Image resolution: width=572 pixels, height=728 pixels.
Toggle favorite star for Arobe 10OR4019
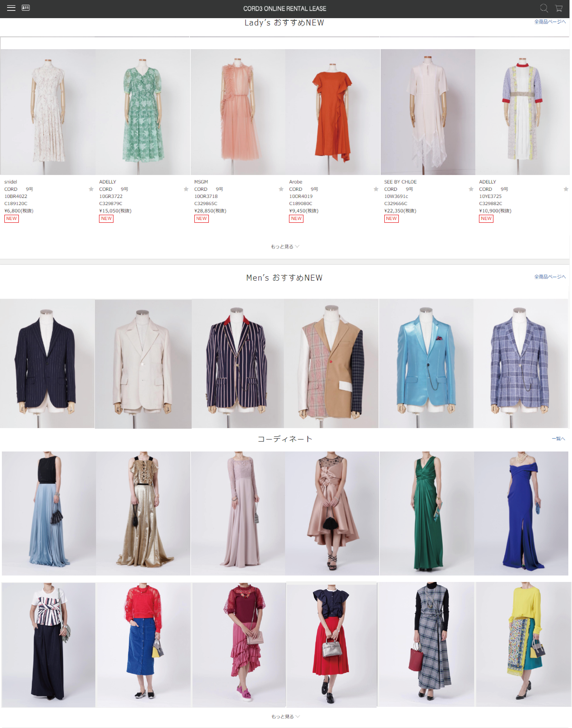376,189
